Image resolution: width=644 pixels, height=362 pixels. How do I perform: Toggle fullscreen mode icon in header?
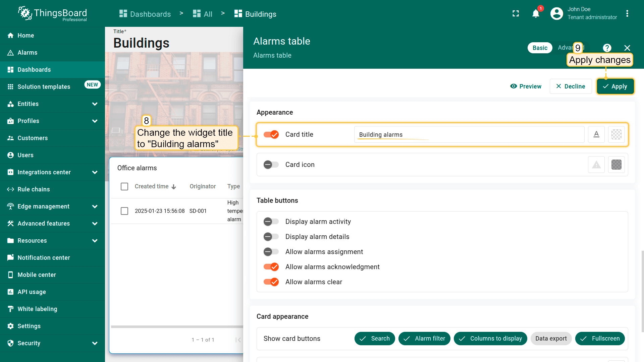(x=516, y=14)
